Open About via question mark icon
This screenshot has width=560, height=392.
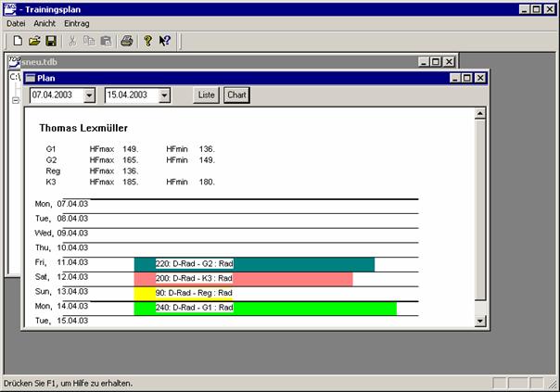coord(147,41)
